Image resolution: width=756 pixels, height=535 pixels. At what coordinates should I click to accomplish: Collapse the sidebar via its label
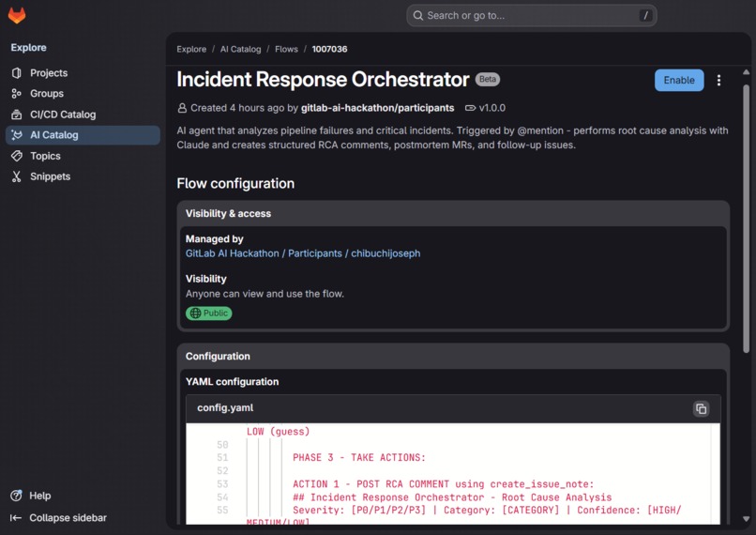pyautogui.click(x=68, y=517)
